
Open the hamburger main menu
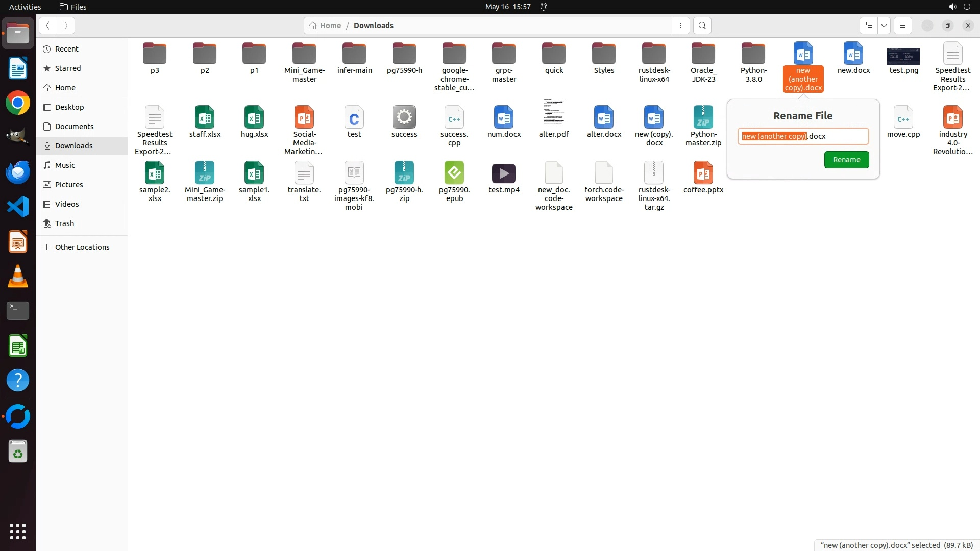pyautogui.click(x=902, y=26)
